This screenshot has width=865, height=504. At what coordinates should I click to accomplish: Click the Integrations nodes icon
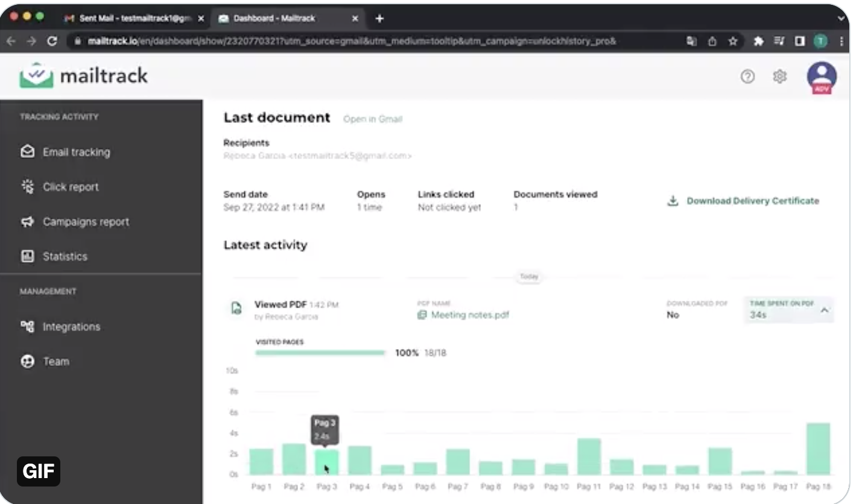[27, 327]
